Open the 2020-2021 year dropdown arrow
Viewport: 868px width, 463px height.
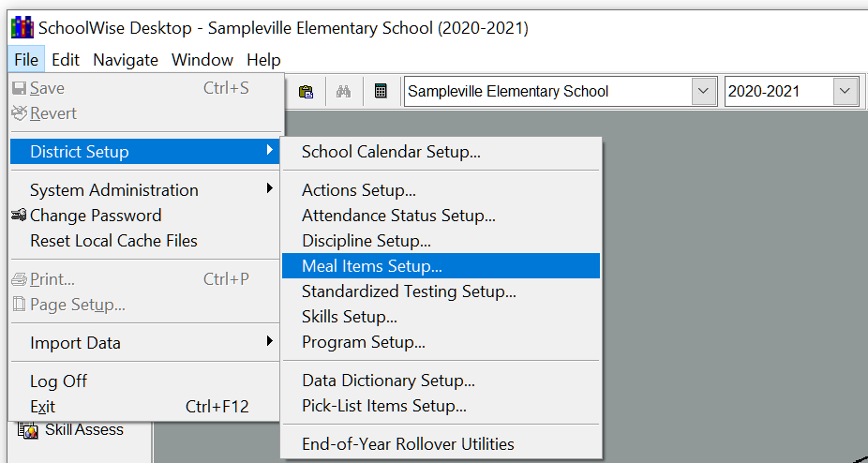[845, 91]
